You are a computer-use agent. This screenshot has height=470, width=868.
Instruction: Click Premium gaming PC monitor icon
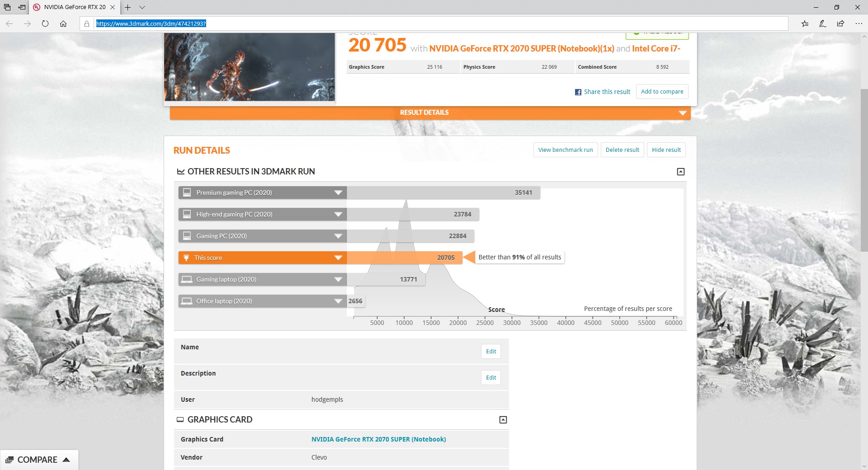click(187, 192)
